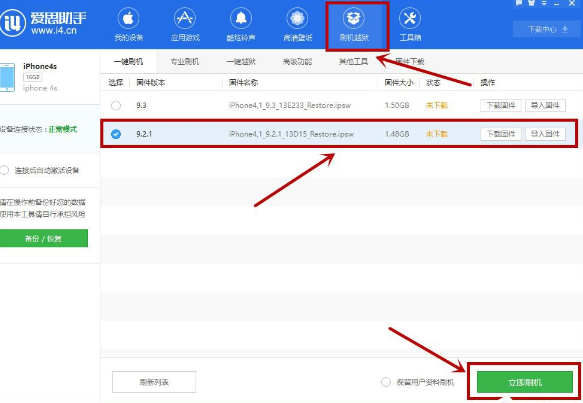583x403 pixels.
Task: Click the 选择 column header
Action: [116, 83]
